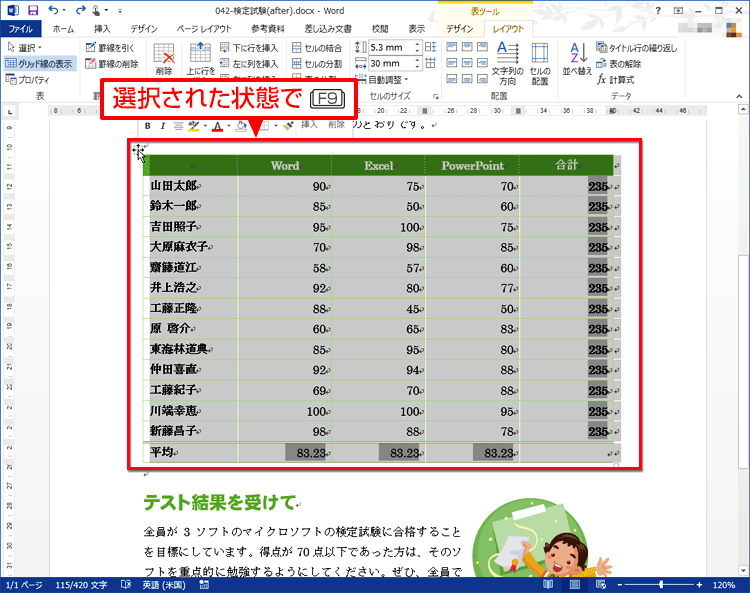Screen dimensions: 750x593
Task: Apply bold from the mini toolbar
Action: click(147, 126)
